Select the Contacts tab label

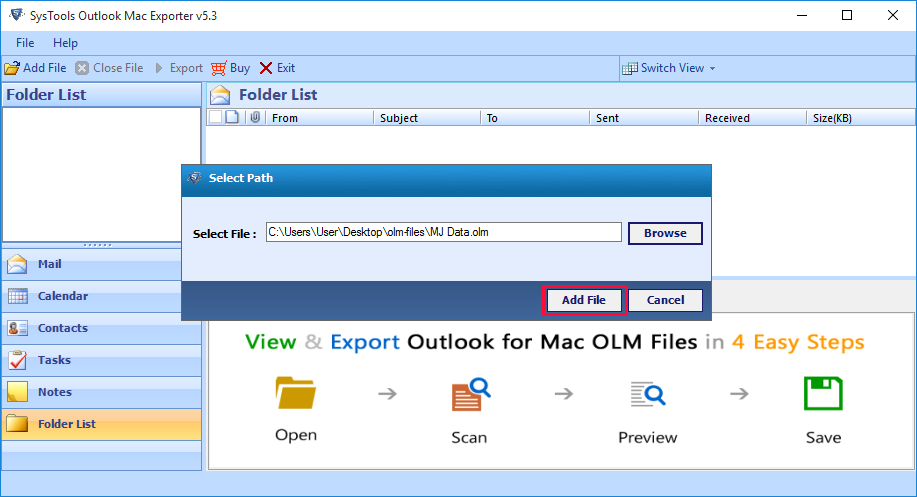coord(63,328)
